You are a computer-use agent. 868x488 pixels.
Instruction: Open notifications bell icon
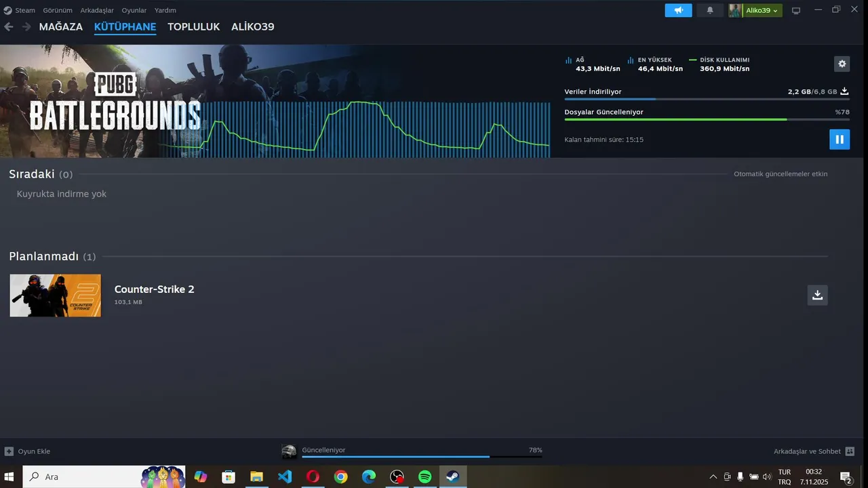click(x=710, y=10)
